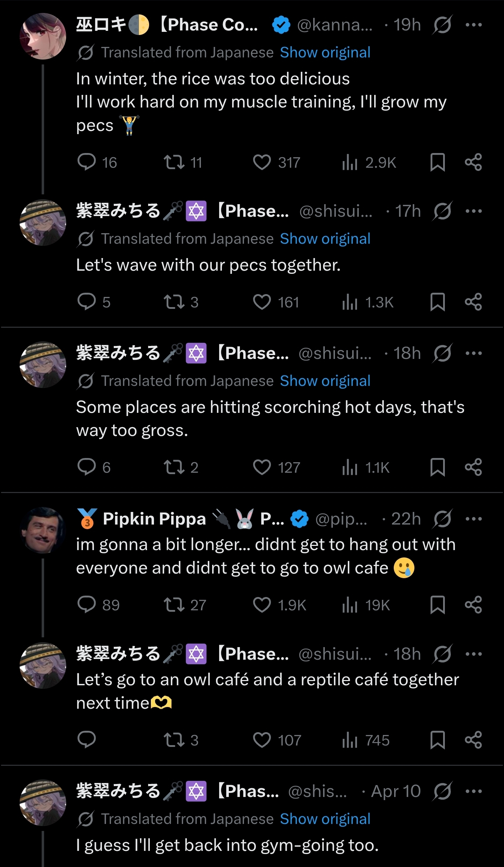Open Pipkin Pippa's display name
504x867 pixels.
(154, 519)
